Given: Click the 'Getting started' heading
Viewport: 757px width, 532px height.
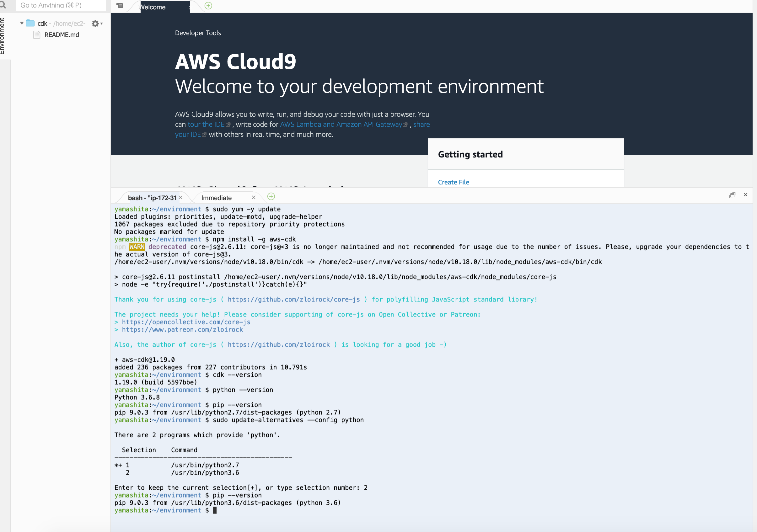Looking at the screenshot, I should tap(470, 154).
